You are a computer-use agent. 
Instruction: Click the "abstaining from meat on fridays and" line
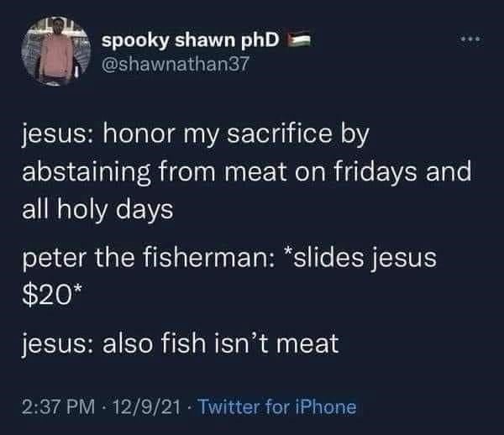click(x=246, y=172)
